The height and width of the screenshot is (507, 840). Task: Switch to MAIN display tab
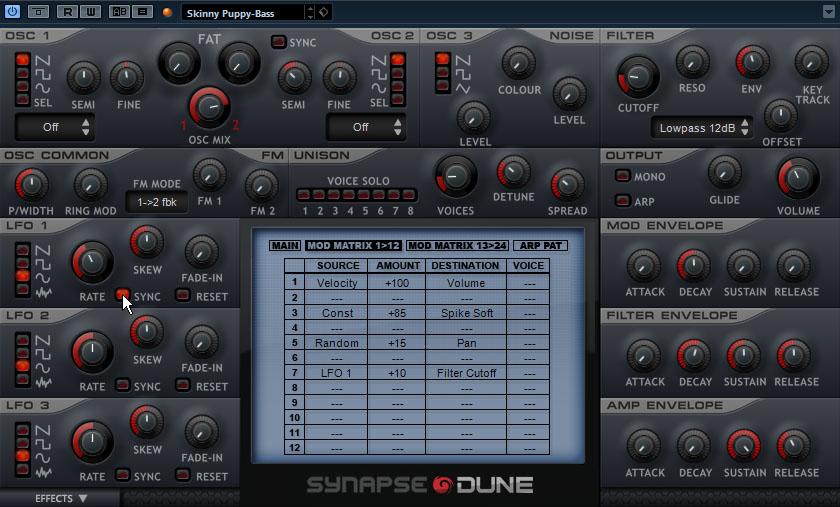(285, 245)
